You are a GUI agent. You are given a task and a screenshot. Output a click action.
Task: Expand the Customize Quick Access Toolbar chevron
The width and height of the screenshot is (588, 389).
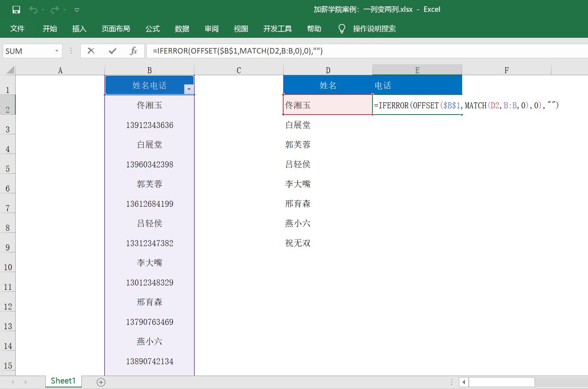click(77, 9)
